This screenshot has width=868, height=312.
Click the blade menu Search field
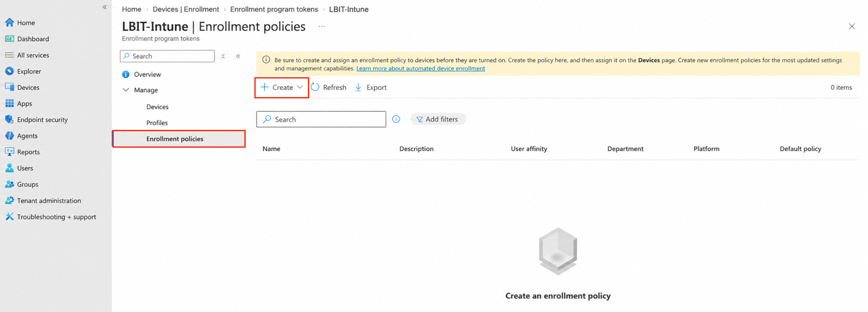(x=167, y=56)
